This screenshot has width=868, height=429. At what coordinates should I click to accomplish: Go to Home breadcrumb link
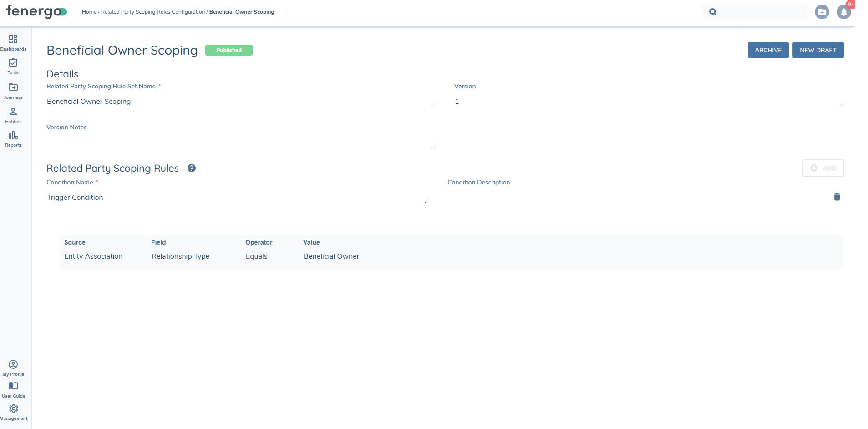click(89, 12)
